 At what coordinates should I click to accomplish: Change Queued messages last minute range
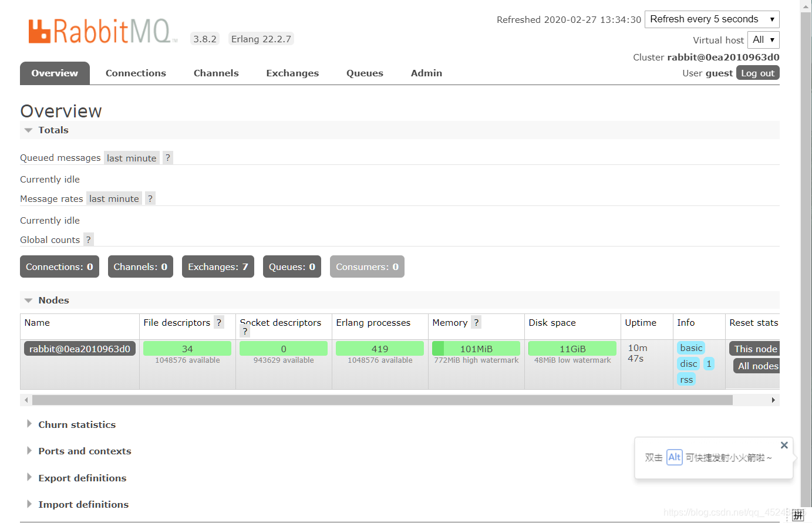[132, 158]
